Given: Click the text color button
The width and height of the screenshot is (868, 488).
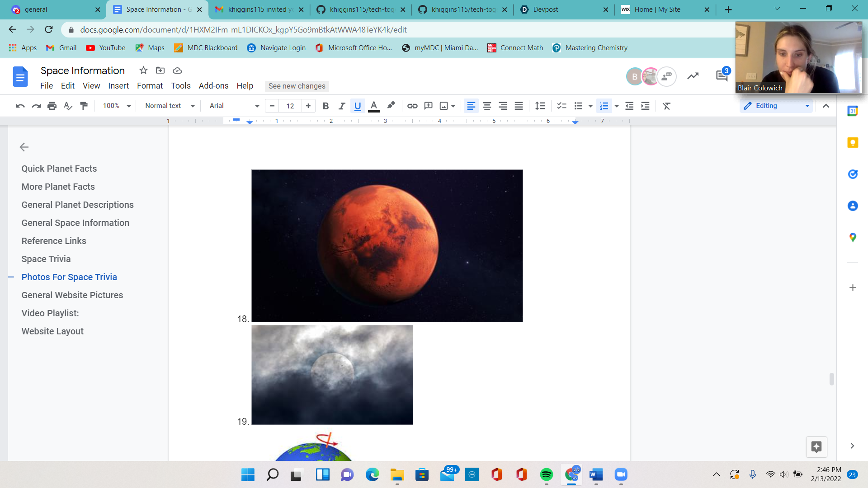Looking at the screenshot, I should pos(374,106).
